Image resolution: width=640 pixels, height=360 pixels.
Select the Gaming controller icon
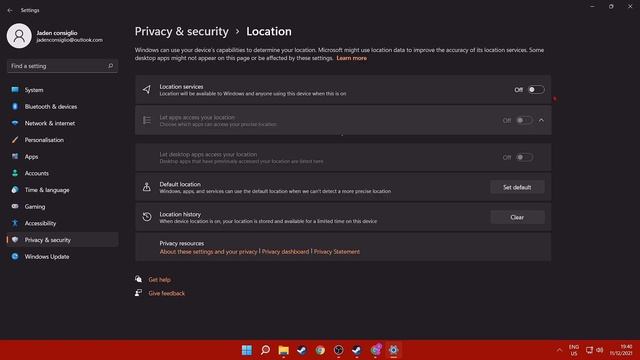pos(15,207)
